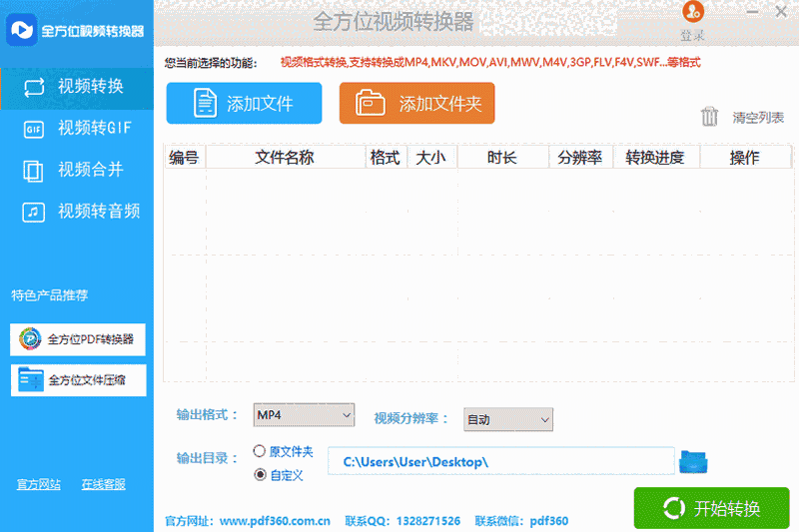
Task: Click the 全方位文件压缩 product icon
Action: (30, 379)
